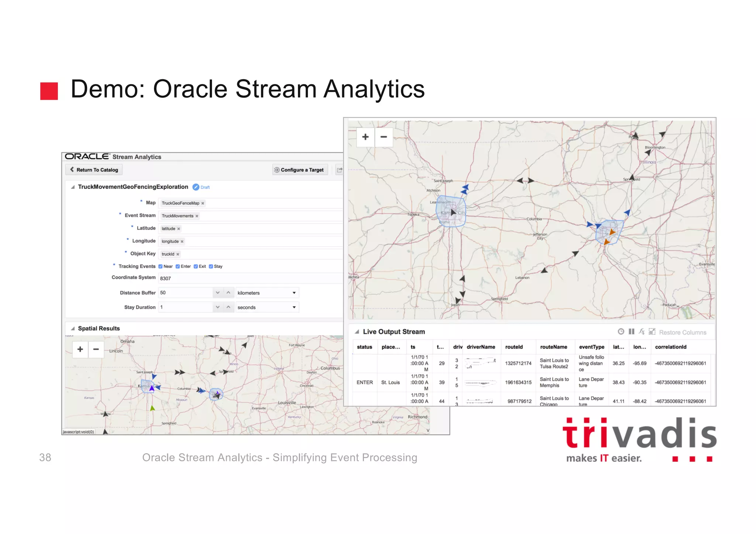Zoom in on the Spatial Results map

click(80, 349)
